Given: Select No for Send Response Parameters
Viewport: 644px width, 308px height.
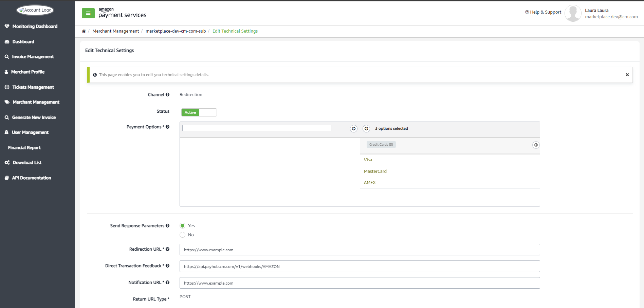Looking at the screenshot, I should (x=183, y=235).
